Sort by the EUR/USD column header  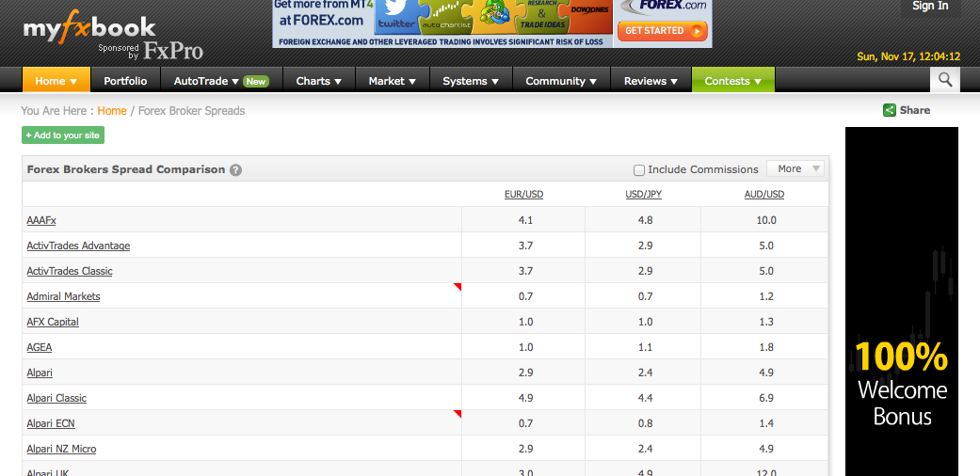(523, 195)
